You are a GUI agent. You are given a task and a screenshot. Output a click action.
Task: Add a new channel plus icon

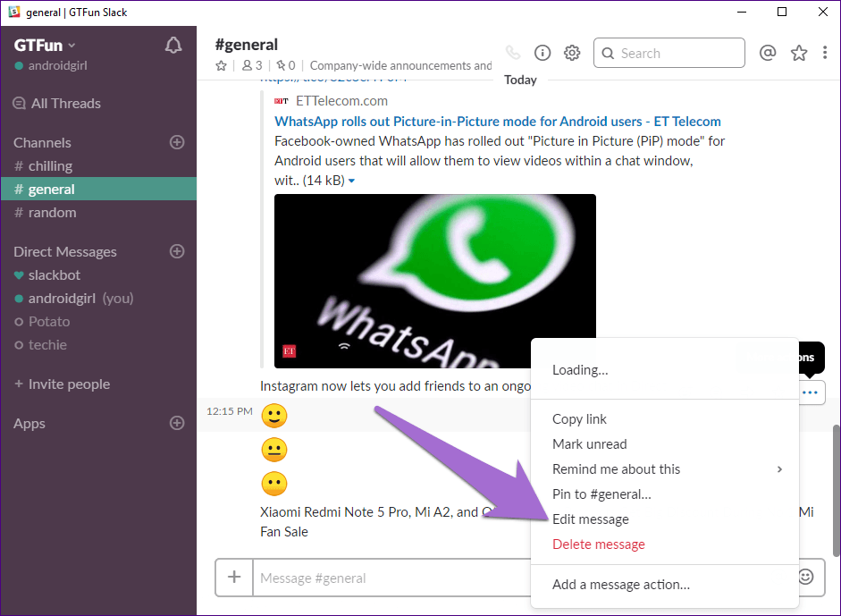click(177, 142)
